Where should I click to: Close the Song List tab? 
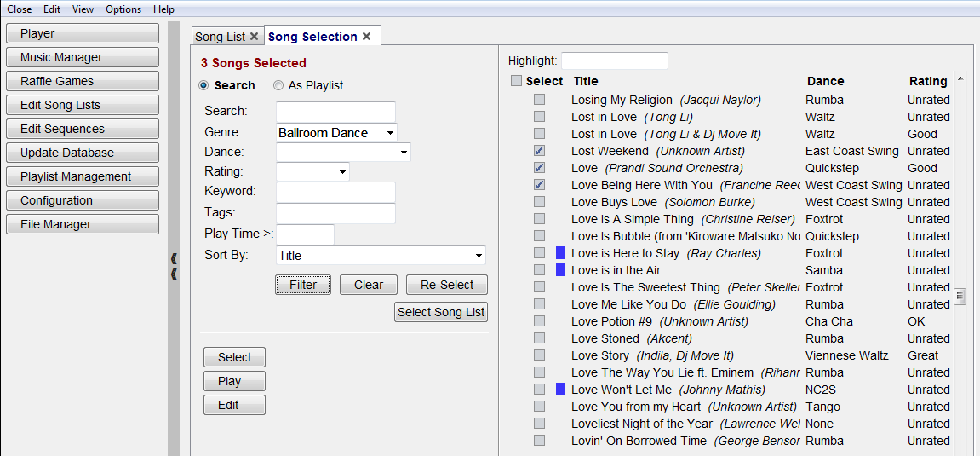tap(254, 37)
